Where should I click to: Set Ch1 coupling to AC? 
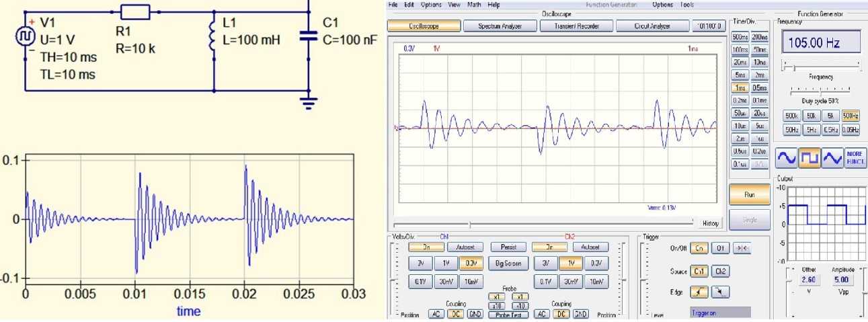click(x=436, y=314)
